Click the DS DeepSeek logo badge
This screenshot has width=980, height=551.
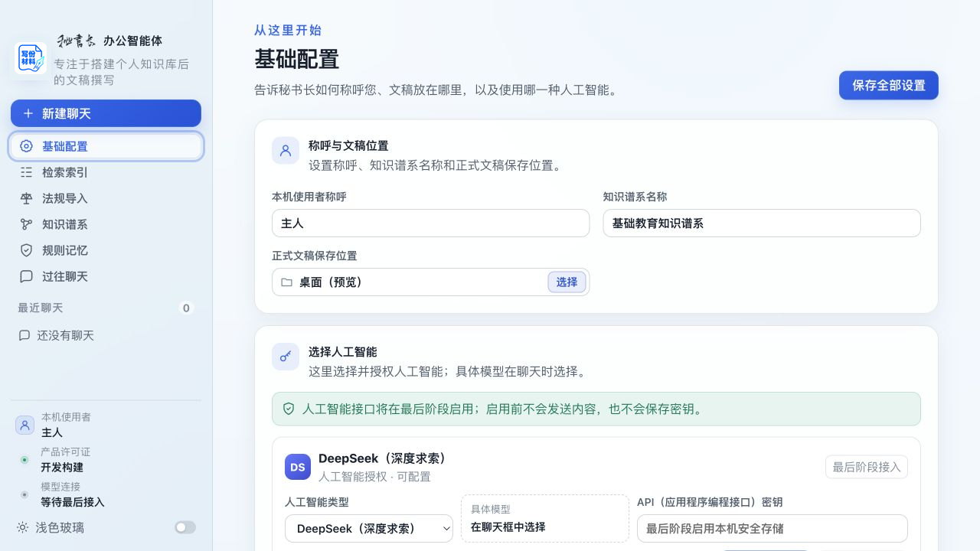pyautogui.click(x=298, y=467)
